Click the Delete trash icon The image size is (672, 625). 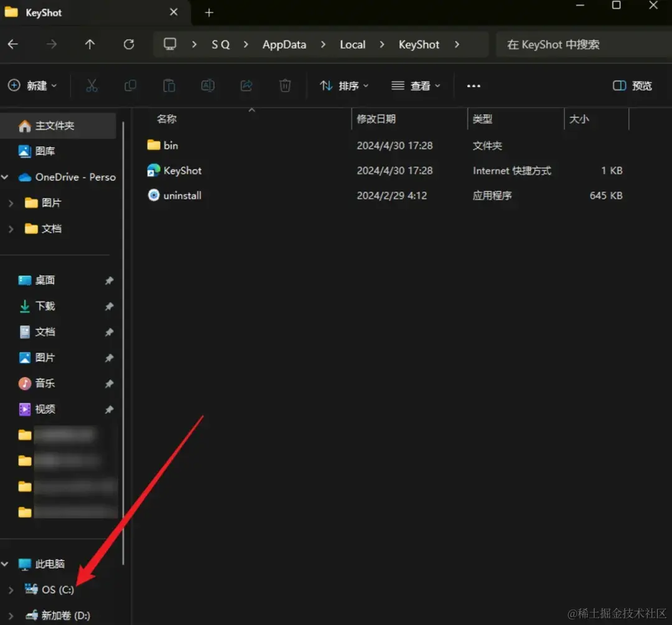[x=285, y=86]
